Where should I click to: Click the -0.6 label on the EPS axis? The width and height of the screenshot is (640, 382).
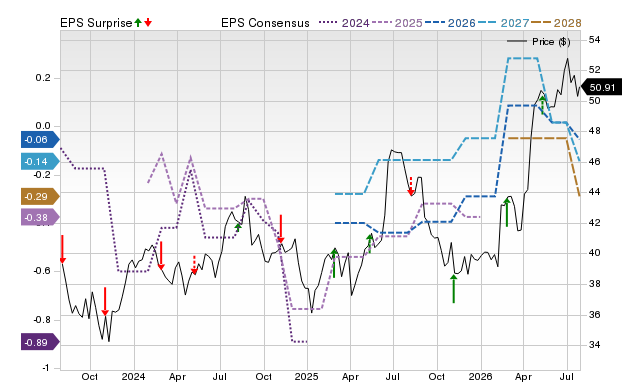tap(41, 271)
